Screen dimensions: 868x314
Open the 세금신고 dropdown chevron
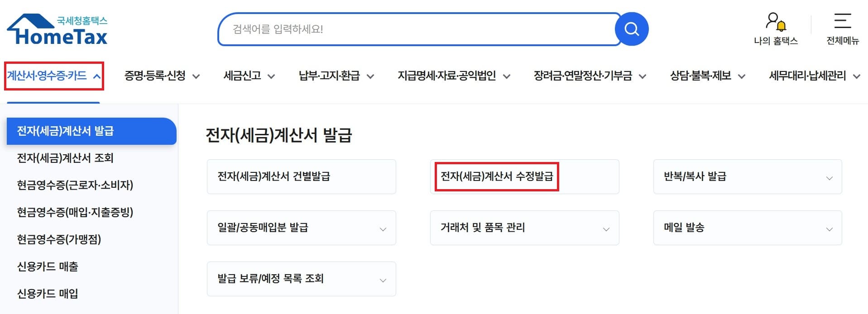271,76
